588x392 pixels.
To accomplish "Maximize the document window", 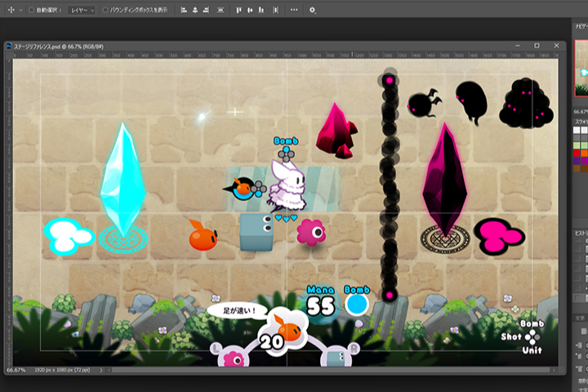I will click(x=537, y=46).
